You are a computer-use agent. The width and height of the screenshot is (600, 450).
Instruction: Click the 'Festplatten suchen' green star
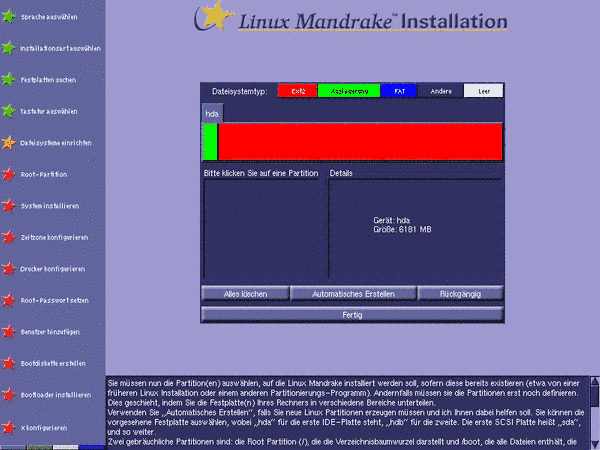[9, 79]
